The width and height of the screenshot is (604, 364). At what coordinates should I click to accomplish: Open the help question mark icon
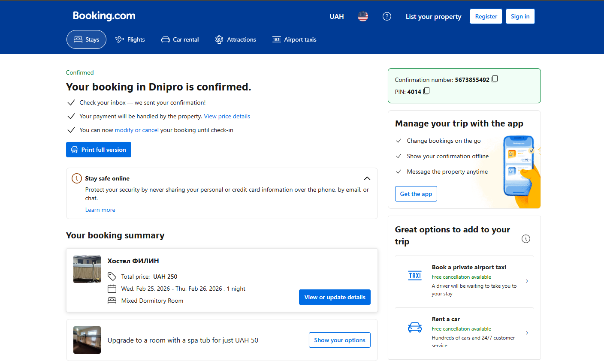pos(387,16)
